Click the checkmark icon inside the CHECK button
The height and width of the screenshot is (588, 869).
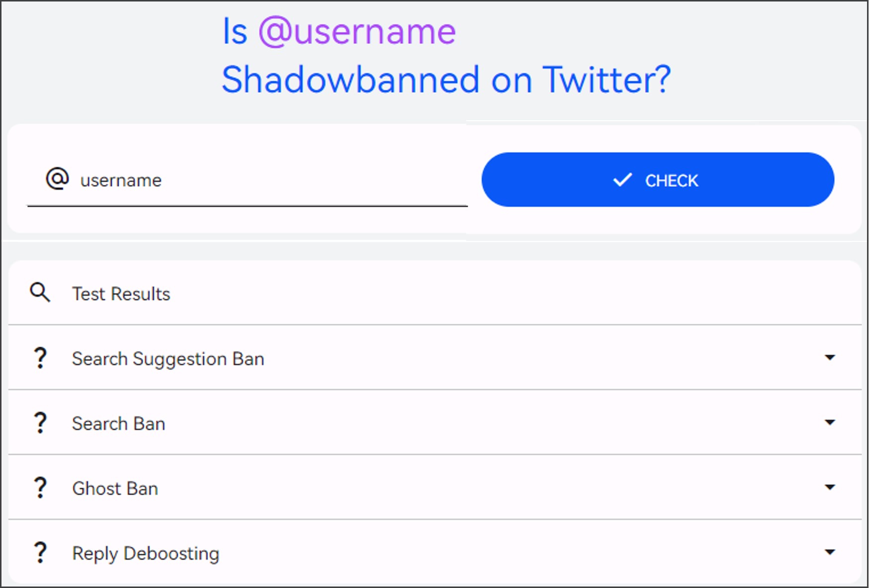(x=622, y=180)
